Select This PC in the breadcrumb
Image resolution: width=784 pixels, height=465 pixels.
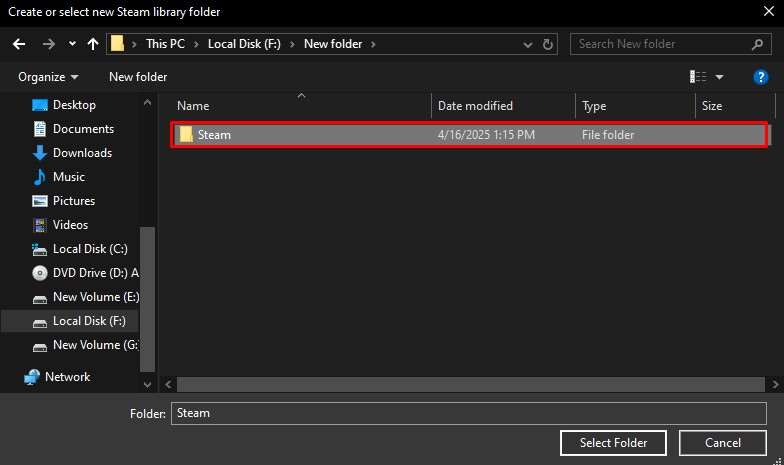point(166,44)
